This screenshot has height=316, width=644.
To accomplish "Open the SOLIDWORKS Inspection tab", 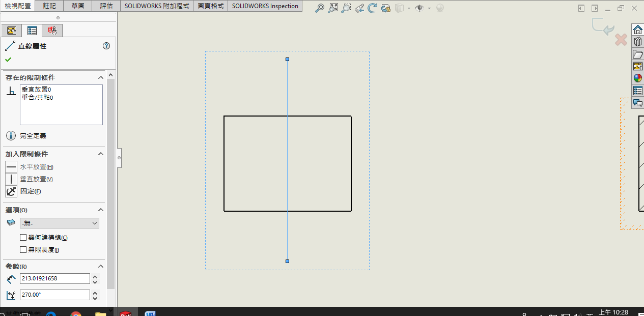I will 265,6.
